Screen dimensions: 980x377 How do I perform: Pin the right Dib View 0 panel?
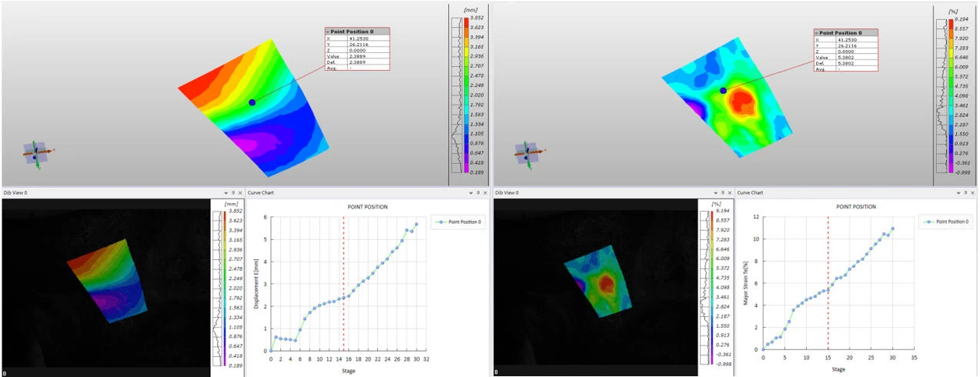(x=723, y=192)
